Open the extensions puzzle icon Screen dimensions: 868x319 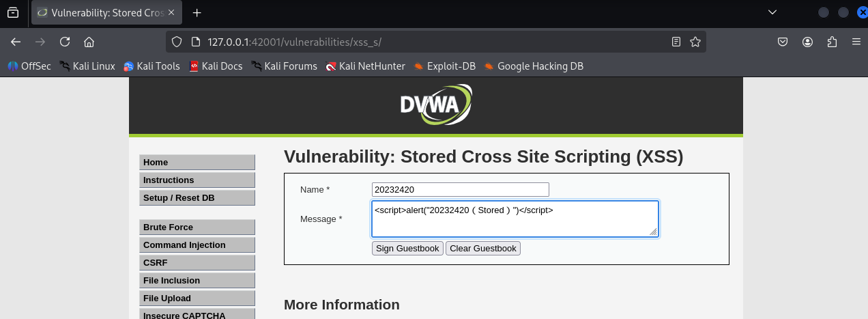point(832,42)
